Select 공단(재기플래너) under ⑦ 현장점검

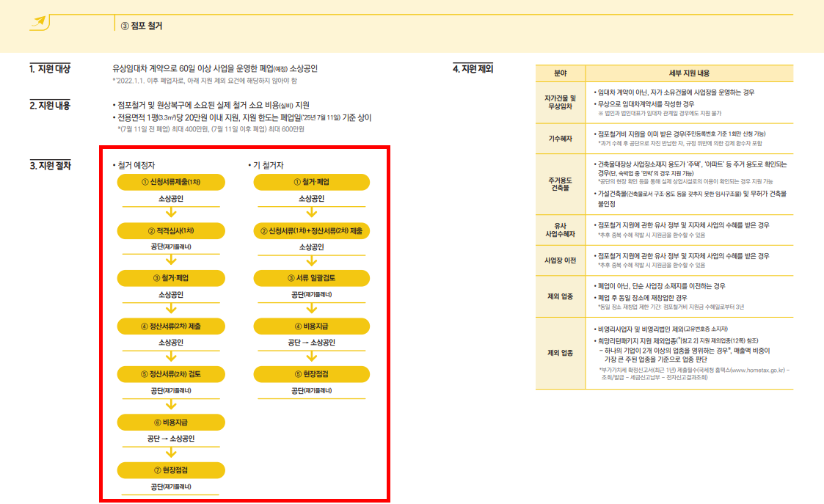click(171, 486)
